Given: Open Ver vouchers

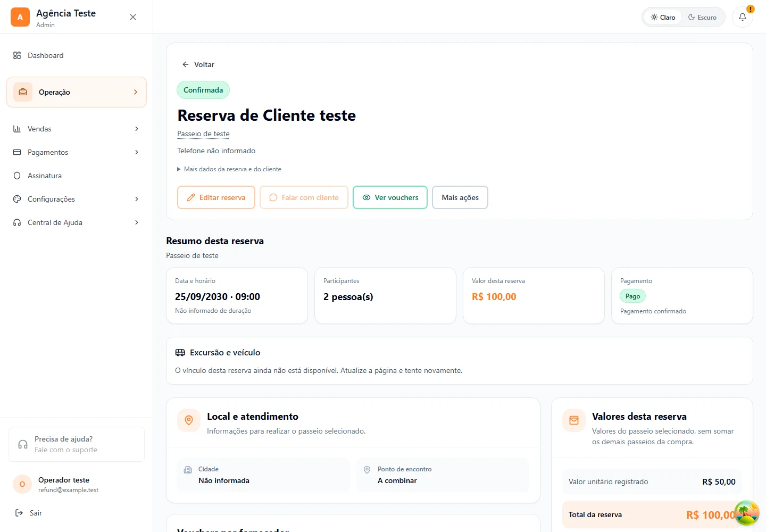Looking at the screenshot, I should (x=390, y=197).
